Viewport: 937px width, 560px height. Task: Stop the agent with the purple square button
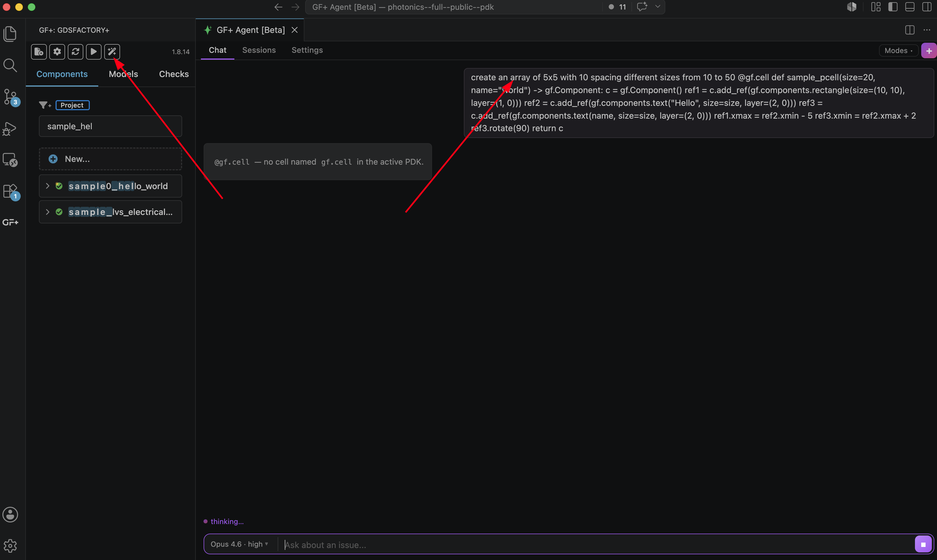tap(923, 544)
